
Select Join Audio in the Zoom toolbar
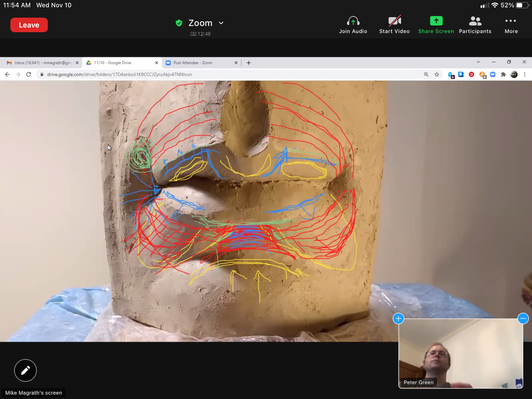353,25
